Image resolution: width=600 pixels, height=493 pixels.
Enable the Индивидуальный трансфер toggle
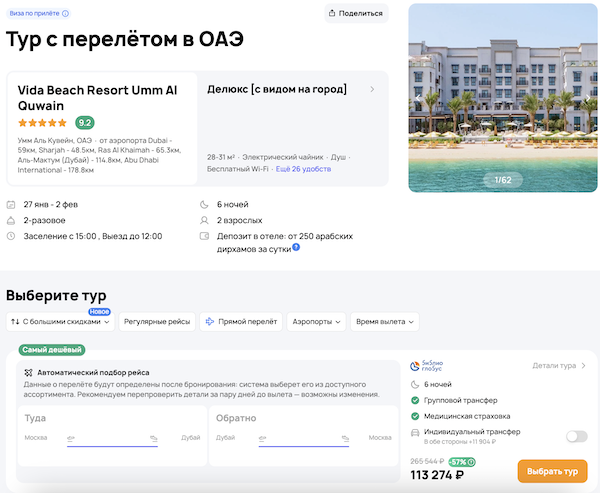point(576,436)
